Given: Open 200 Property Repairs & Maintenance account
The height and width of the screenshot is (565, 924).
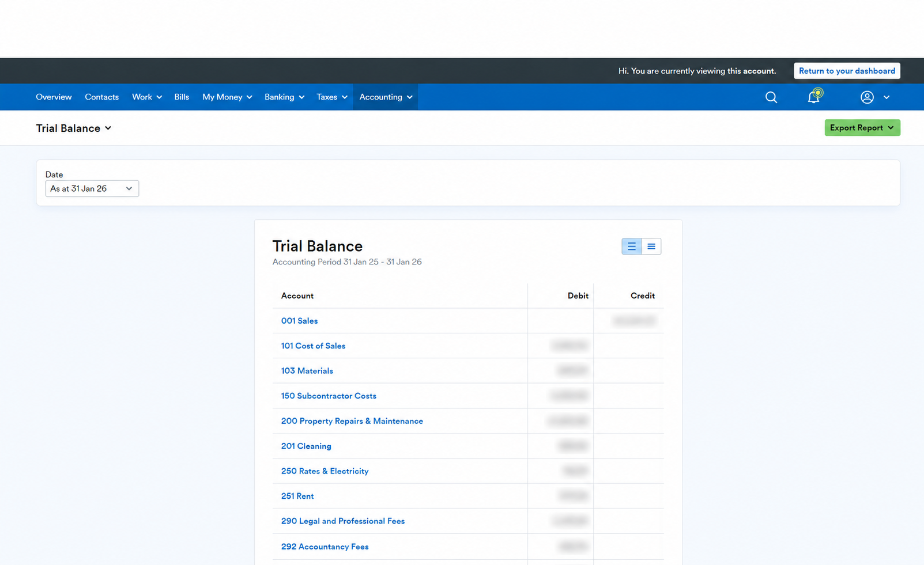Looking at the screenshot, I should [352, 421].
